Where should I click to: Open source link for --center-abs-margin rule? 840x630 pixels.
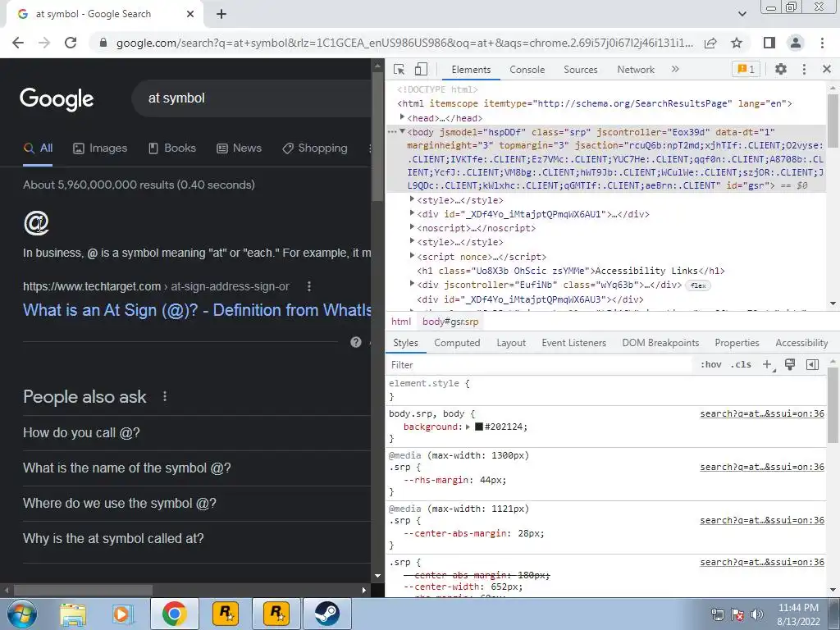point(762,520)
